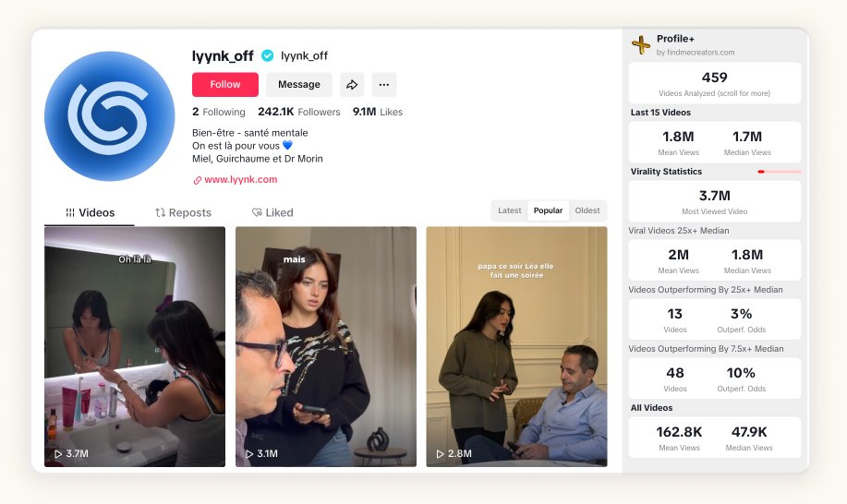Open the three-dots more options menu

(384, 85)
